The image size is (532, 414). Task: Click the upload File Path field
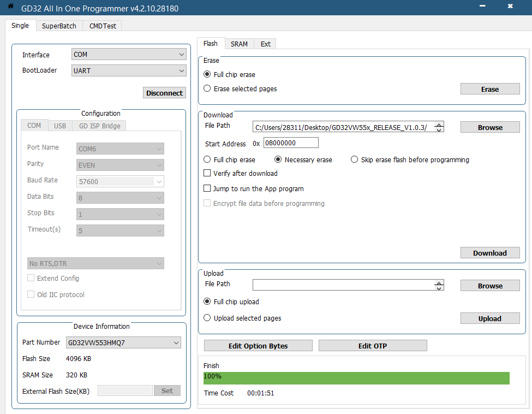coord(343,285)
